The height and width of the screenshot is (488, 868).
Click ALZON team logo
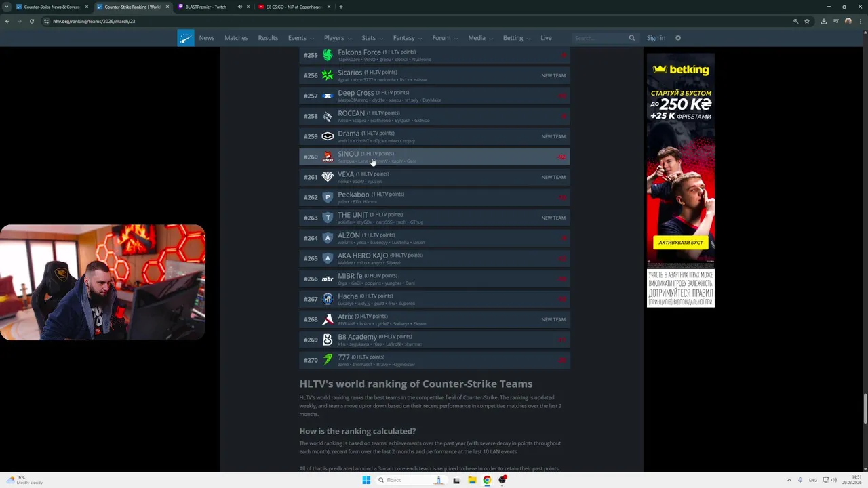(x=328, y=238)
